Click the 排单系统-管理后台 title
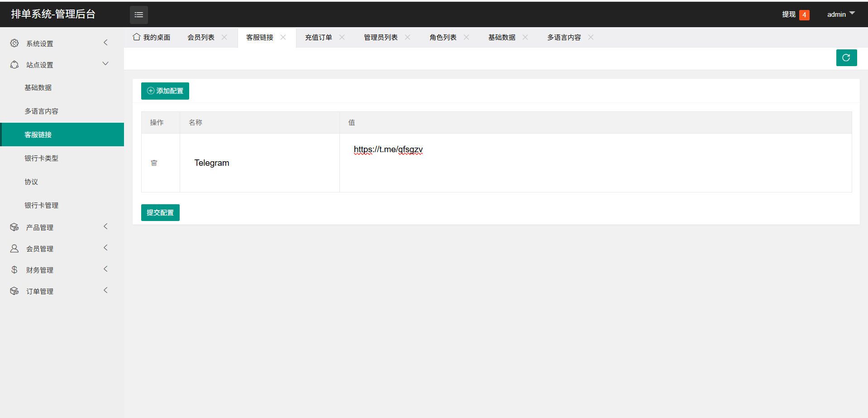The width and height of the screenshot is (868, 418). click(53, 14)
